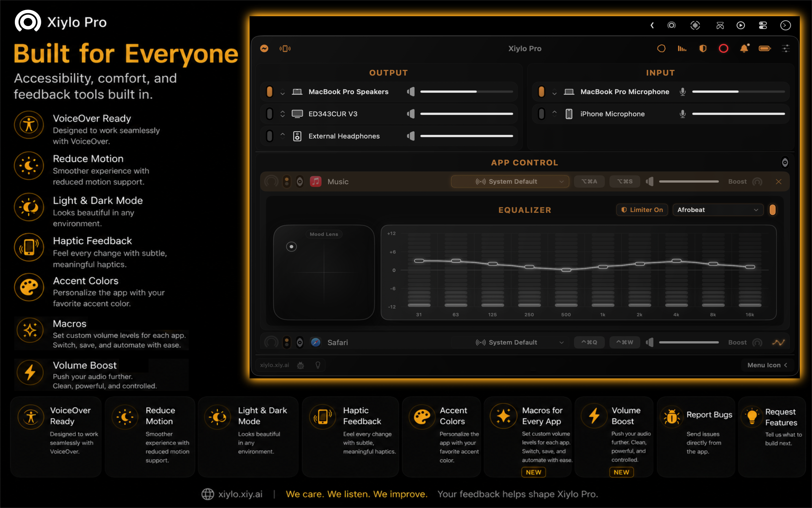
Task: Toggle ED343CUR V3 output switch
Action: [x=270, y=114]
